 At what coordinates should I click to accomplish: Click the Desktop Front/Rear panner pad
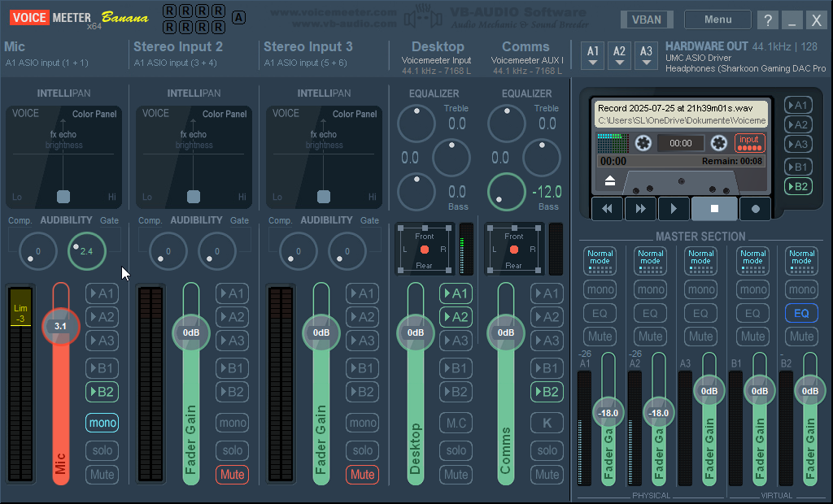pyautogui.click(x=425, y=250)
